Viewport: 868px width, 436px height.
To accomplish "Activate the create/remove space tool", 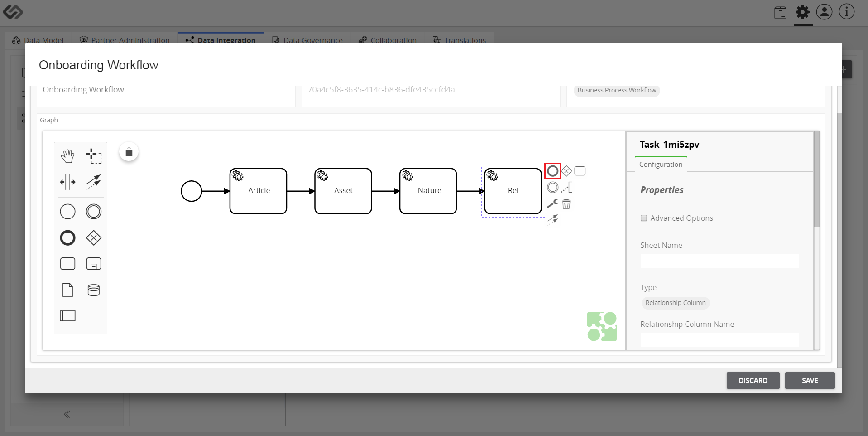I will (x=67, y=182).
